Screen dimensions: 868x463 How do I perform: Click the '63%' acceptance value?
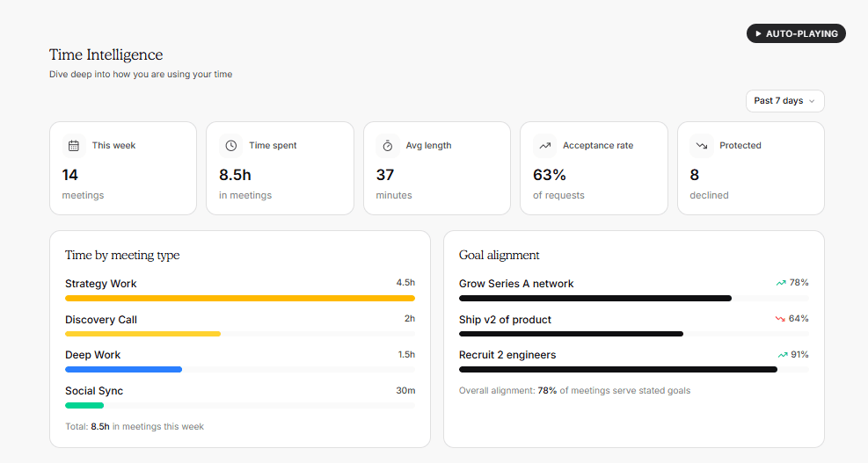[549, 175]
